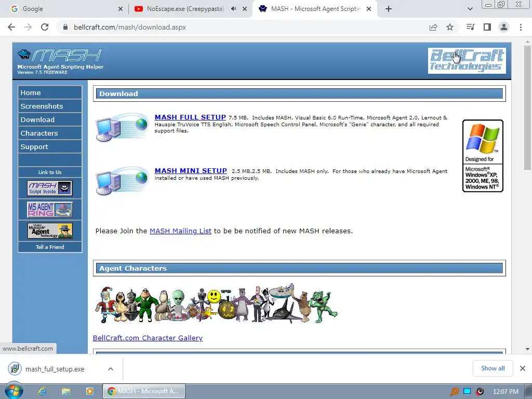Open media player from taskbar
Screen dimensions: 532x399
pyautogui.click(x=89, y=391)
